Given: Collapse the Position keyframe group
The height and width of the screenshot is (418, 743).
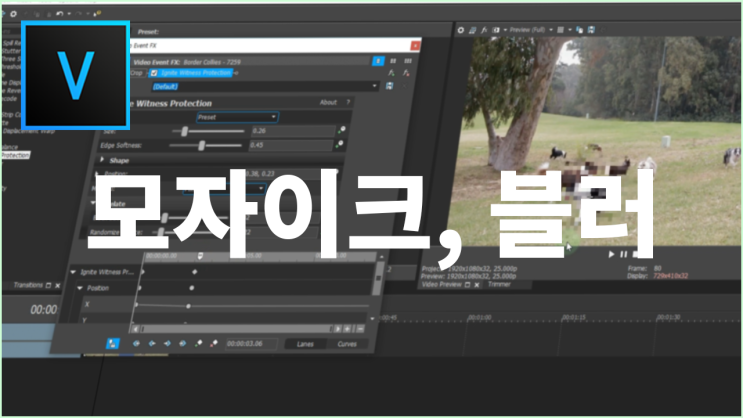Looking at the screenshot, I should point(80,288).
